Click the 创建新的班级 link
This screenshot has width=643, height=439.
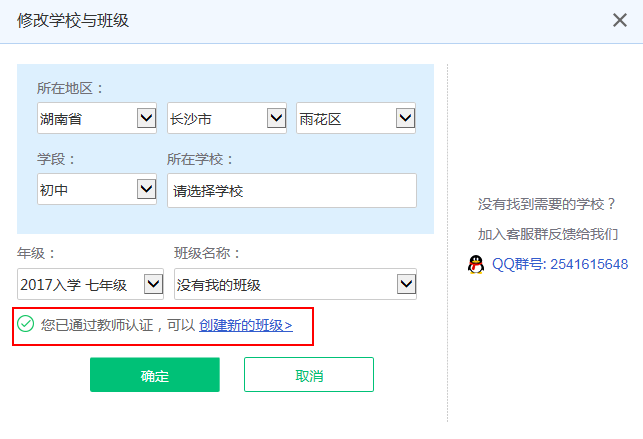246,325
